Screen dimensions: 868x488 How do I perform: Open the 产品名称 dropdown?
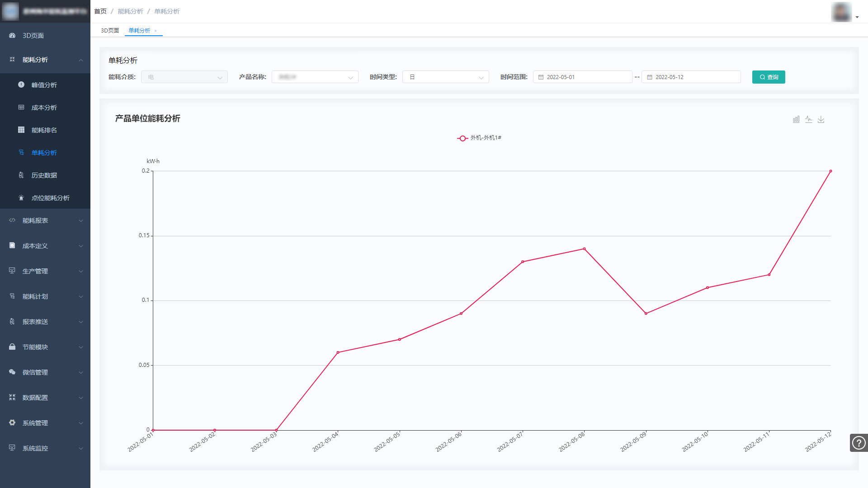coord(315,77)
